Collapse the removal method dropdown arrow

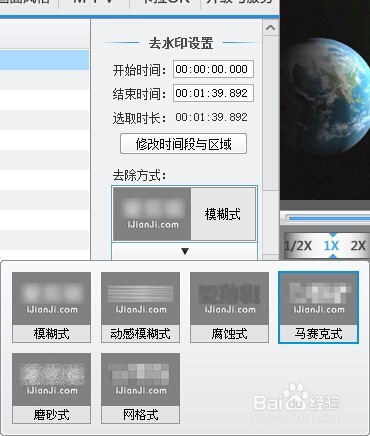click(x=185, y=251)
